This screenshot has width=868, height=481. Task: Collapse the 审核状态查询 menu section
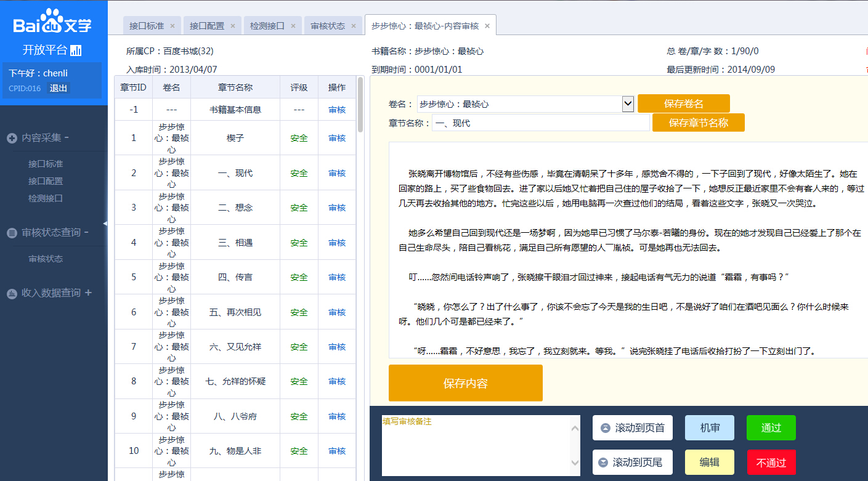tap(86, 232)
